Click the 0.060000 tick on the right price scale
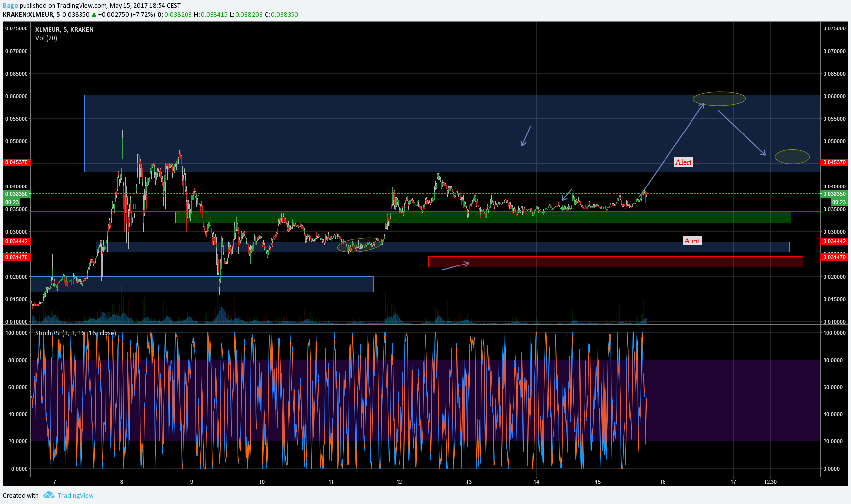851x504 pixels. [x=835, y=96]
